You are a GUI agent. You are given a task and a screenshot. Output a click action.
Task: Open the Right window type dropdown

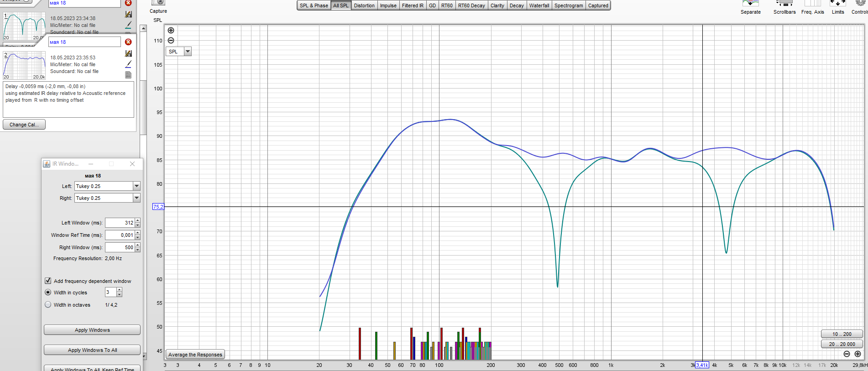coord(136,198)
